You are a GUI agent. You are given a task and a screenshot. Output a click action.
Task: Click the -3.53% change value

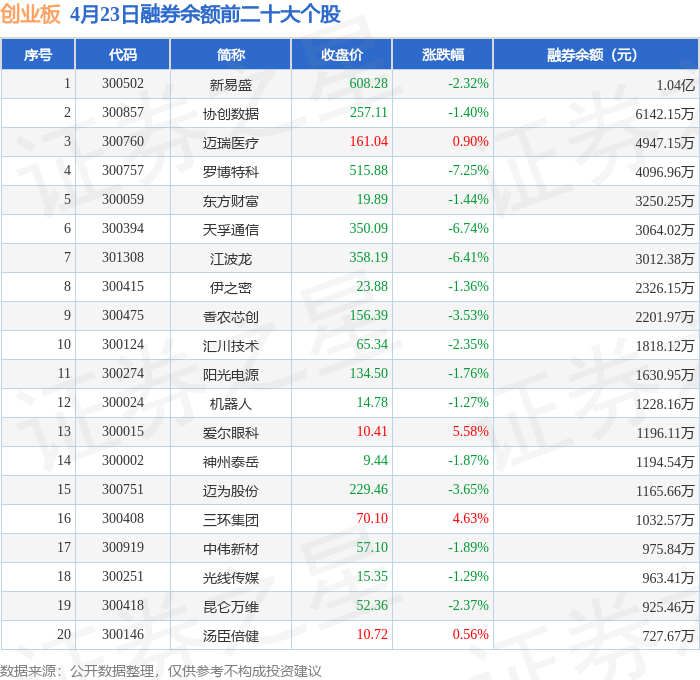(x=468, y=316)
